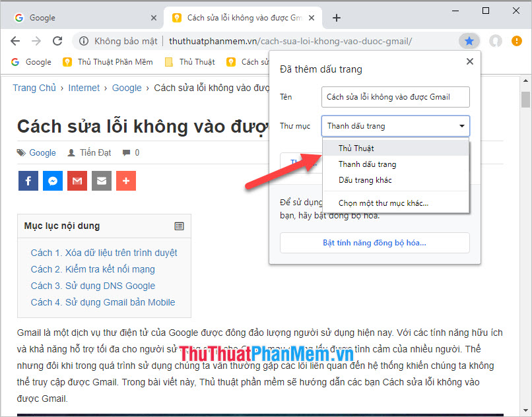Image resolution: width=532 pixels, height=417 pixels.
Task: Share the article via the Facebook icon
Action: (x=28, y=180)
